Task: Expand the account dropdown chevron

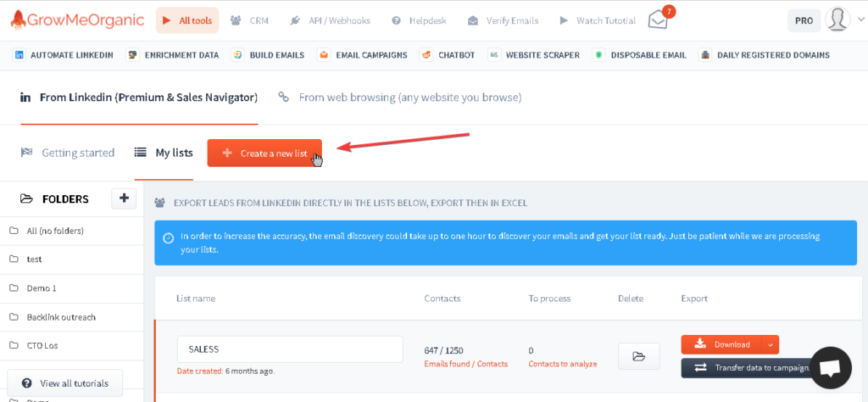Action: pyautogui.click(x=860, y=20)
